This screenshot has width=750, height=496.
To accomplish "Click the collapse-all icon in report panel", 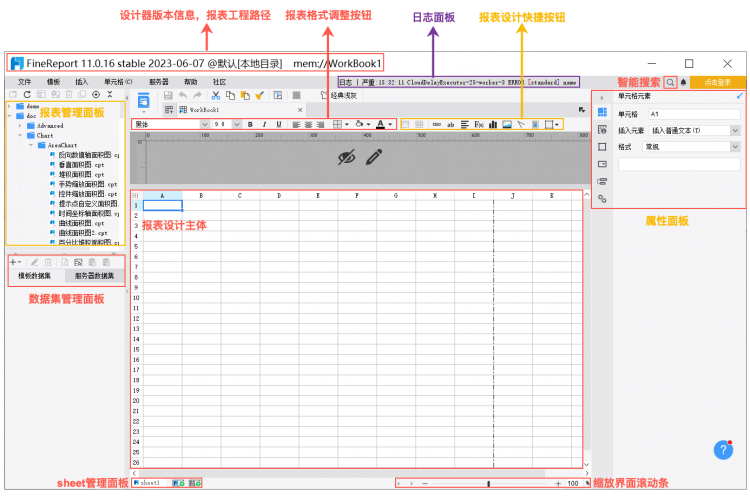I will [x=110, y=94].
